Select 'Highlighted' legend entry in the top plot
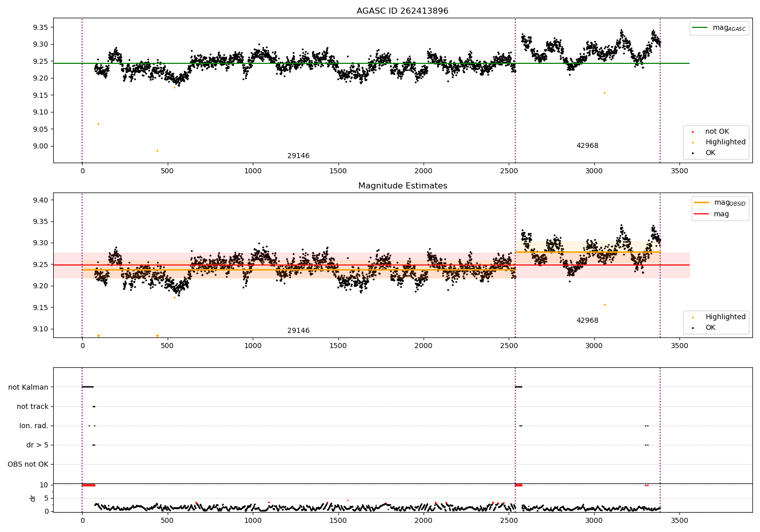This screenshot has height=532, width=760. point(726,142)
